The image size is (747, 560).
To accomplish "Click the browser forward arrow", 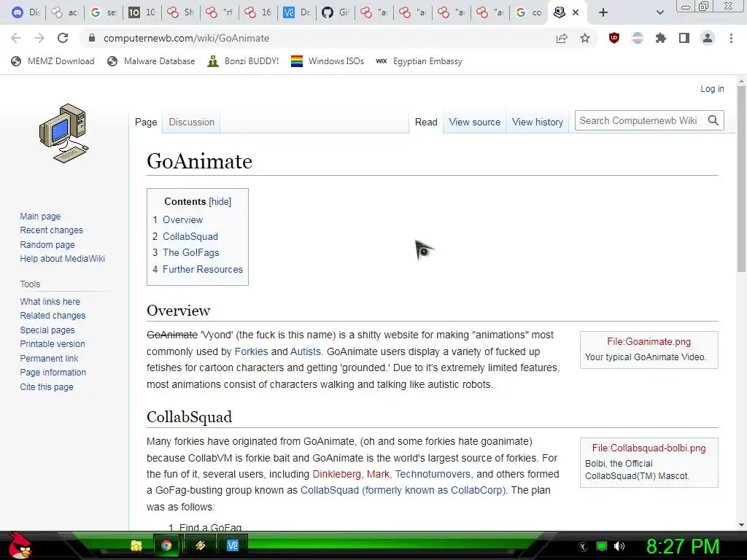I will point(39,38).
